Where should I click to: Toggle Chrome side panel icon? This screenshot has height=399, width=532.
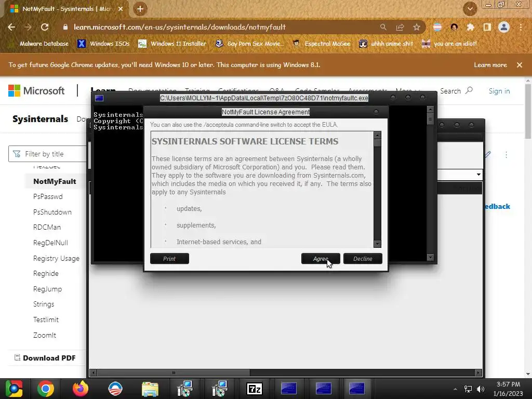tap(487, 27)
